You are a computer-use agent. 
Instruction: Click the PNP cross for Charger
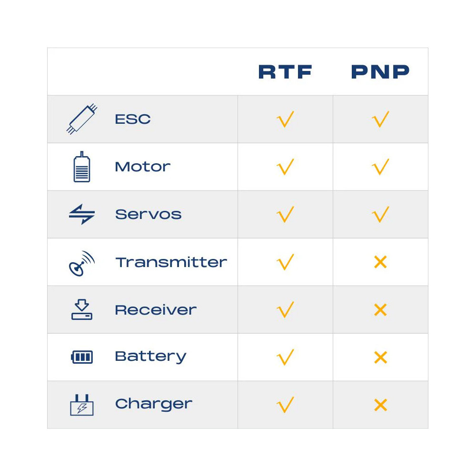point(380,405)
